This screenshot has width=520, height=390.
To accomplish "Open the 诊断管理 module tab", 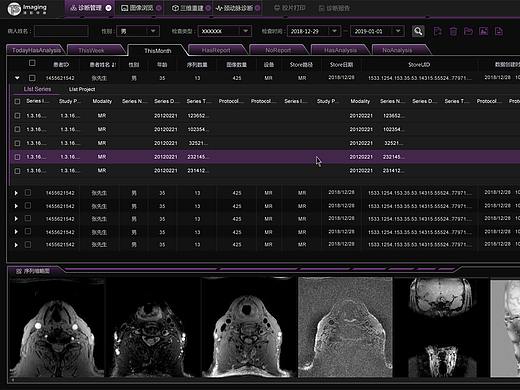I will pos(86,8).
